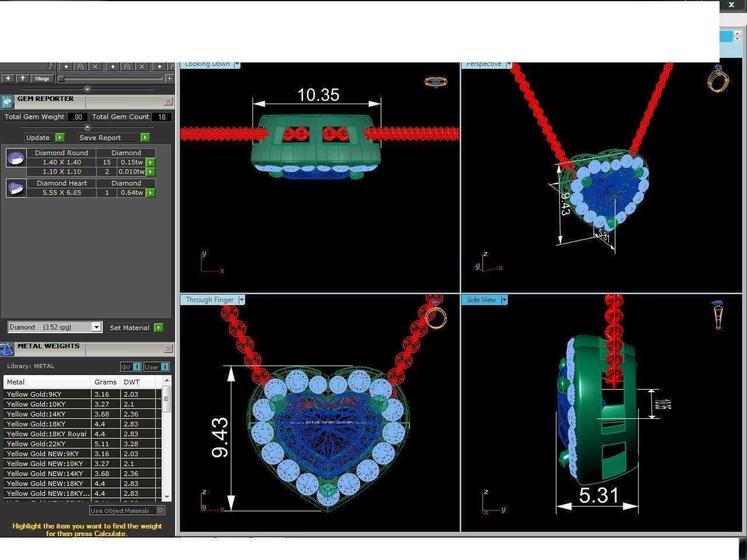747x560 pixels.
Task: Select the Yellow Gold:18KY Royal row
Action: click(x=83, y=434)
